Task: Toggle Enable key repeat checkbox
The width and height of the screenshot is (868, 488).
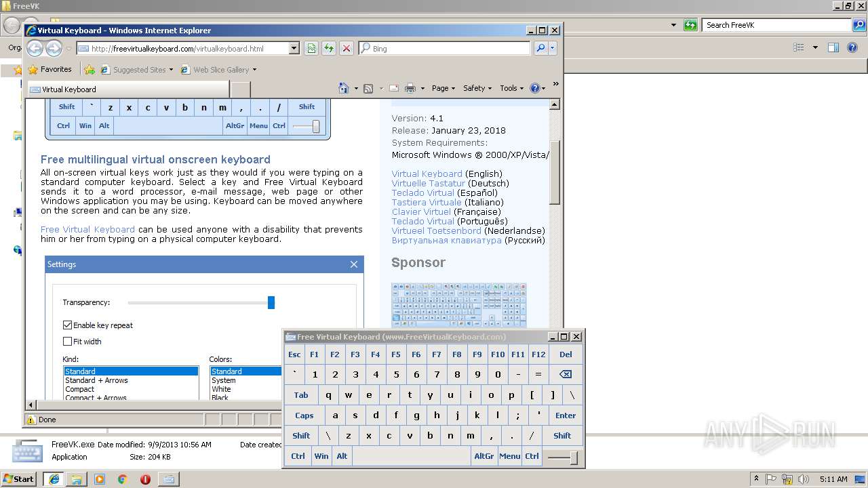Action: coord(67,325)
